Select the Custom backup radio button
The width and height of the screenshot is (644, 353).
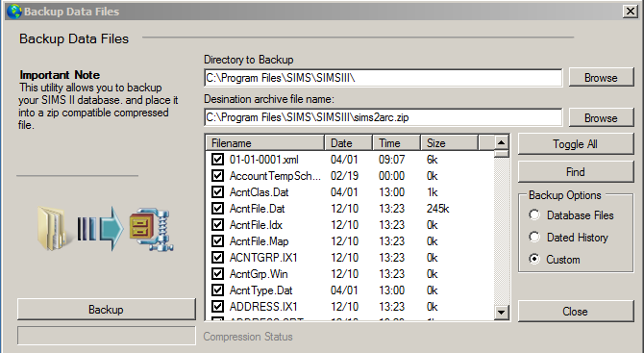[x=533, y=260]
